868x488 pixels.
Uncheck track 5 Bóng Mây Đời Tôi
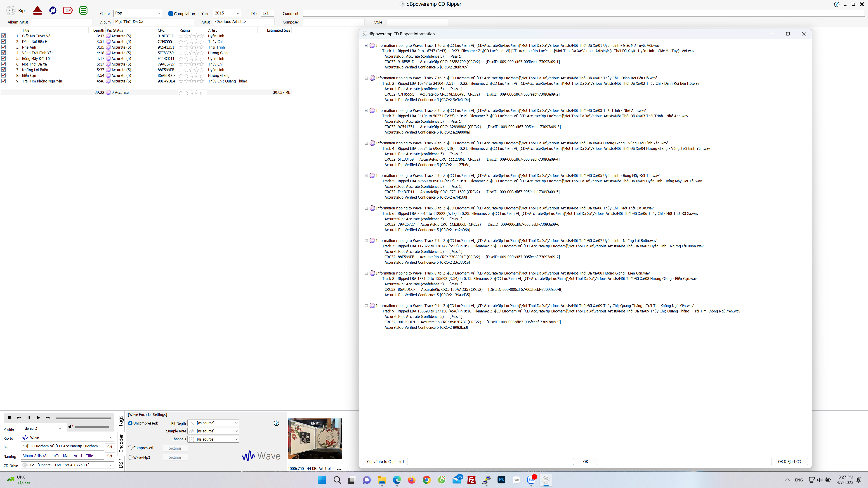click(3, 58)
